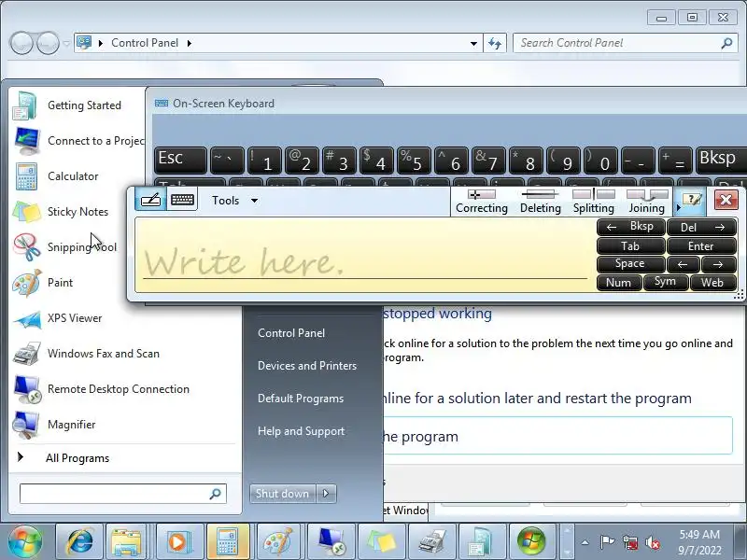Viewport: 747px width, 560px height.
Task: Open Internet Explorer from taskbar
Action: pyautogui.click(x=80, y=541)
